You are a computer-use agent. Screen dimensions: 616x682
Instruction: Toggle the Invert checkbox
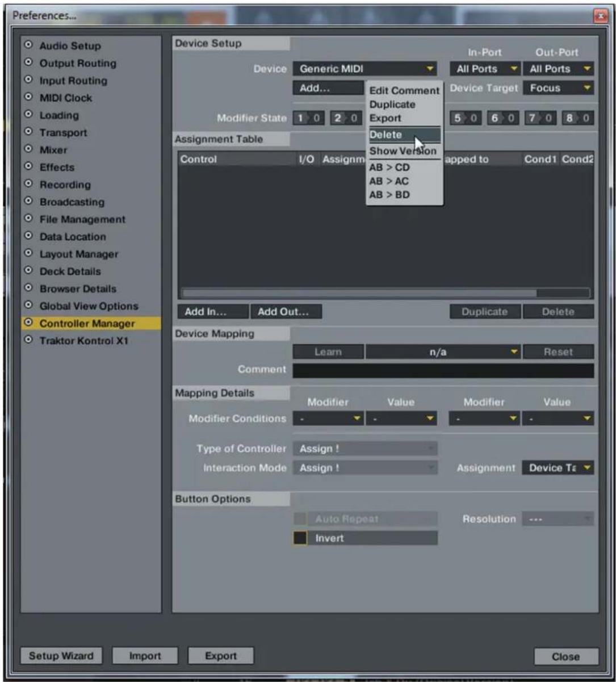point(300,538)
